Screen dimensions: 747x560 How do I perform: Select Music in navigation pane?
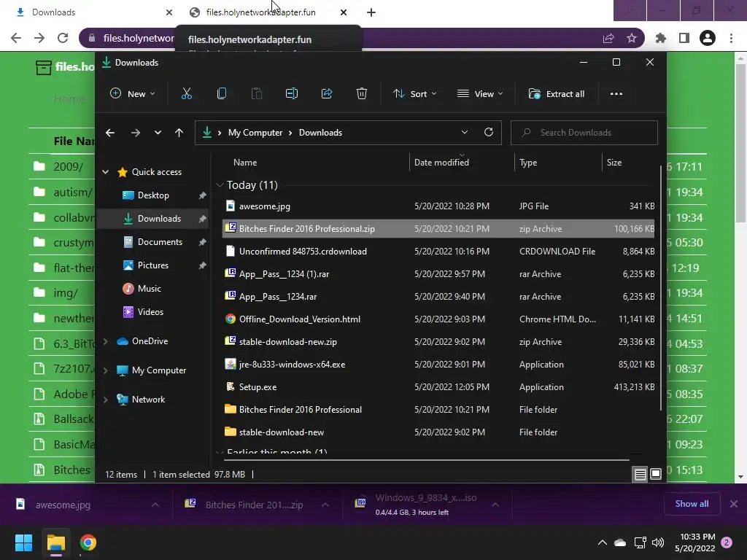152,289
